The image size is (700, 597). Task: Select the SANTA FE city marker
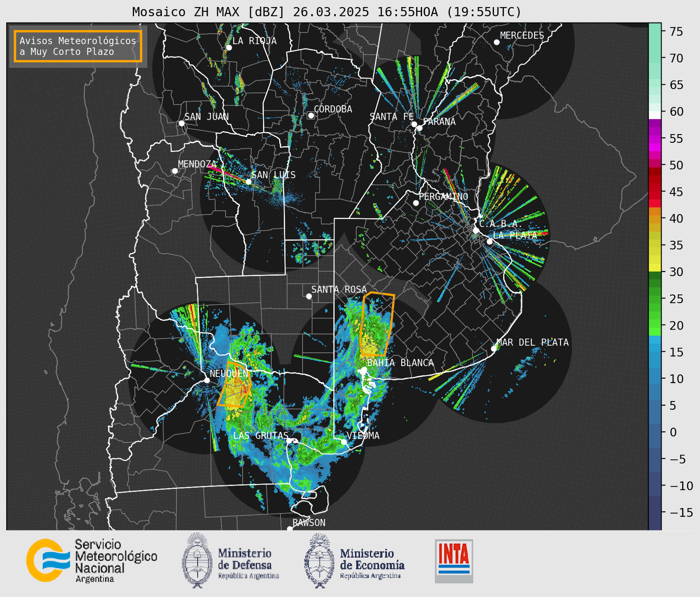pos(414,124)
